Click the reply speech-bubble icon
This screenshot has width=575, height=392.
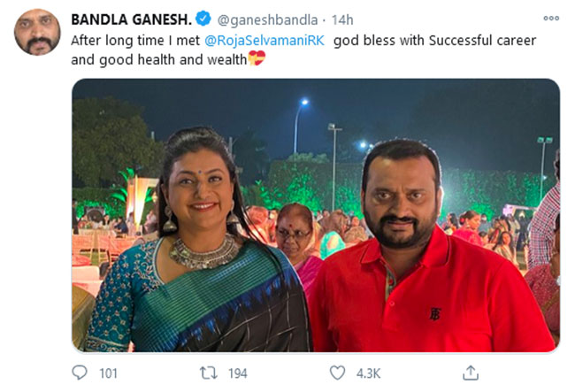(80, 373)
